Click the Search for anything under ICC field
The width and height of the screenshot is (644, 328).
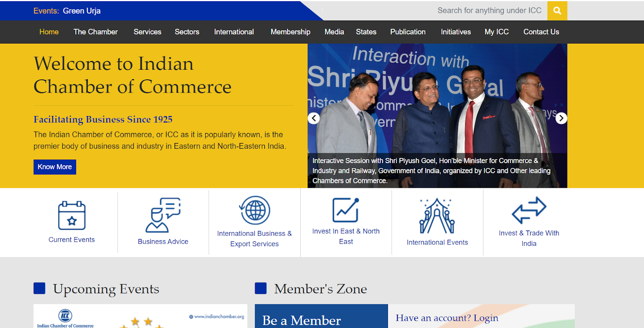coord(489,10)
